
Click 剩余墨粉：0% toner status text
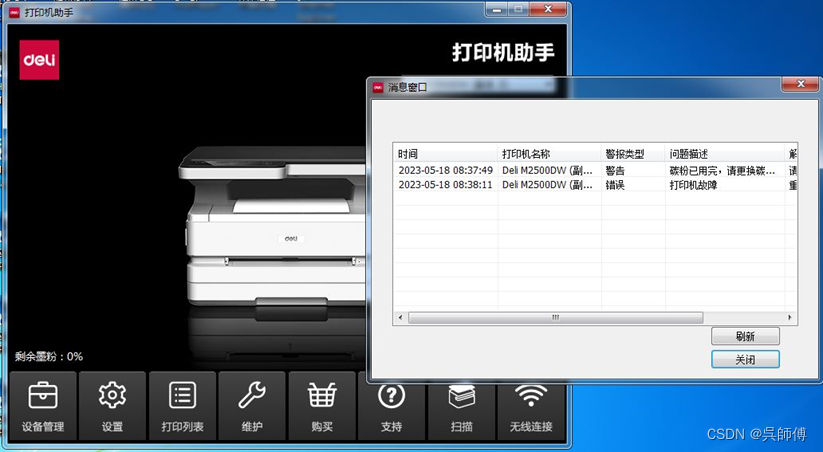[x=49, y=356]
